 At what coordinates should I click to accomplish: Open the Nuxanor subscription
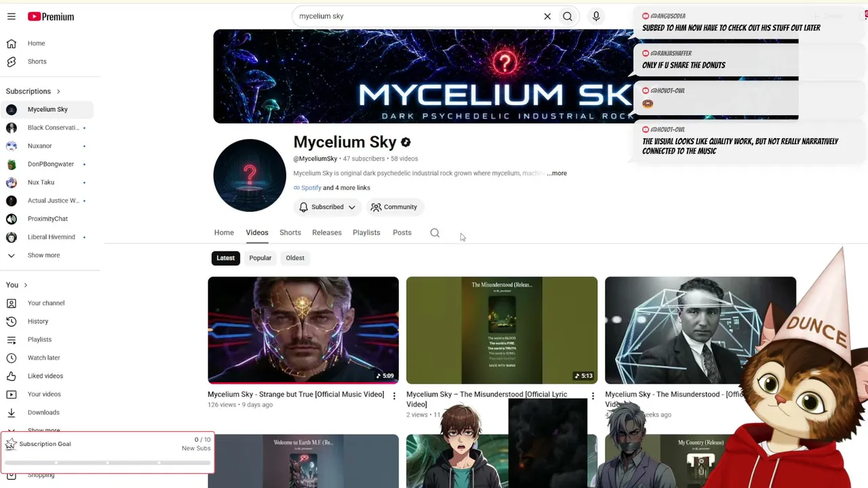click(47, 146)
